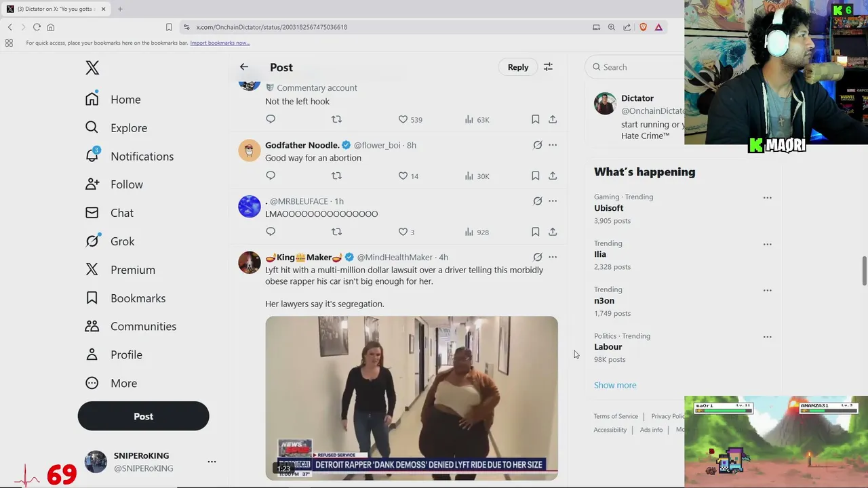Open more options for Ubisoft trend

pyautogui.click(x=767, y=198)
